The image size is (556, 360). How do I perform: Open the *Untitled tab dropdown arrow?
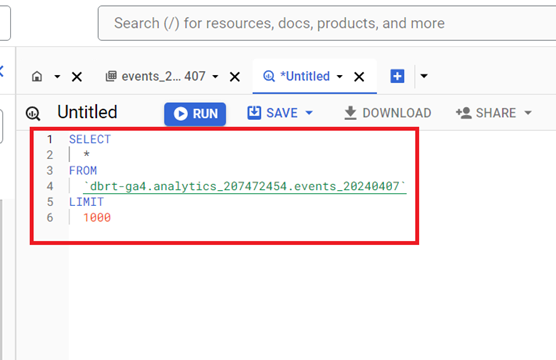339,76
